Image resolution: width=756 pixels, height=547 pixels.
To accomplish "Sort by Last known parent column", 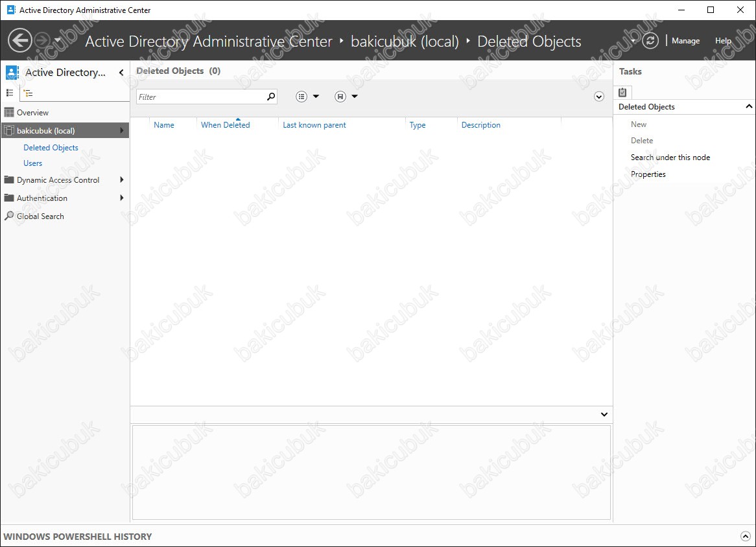I will (x=314, y=125).
